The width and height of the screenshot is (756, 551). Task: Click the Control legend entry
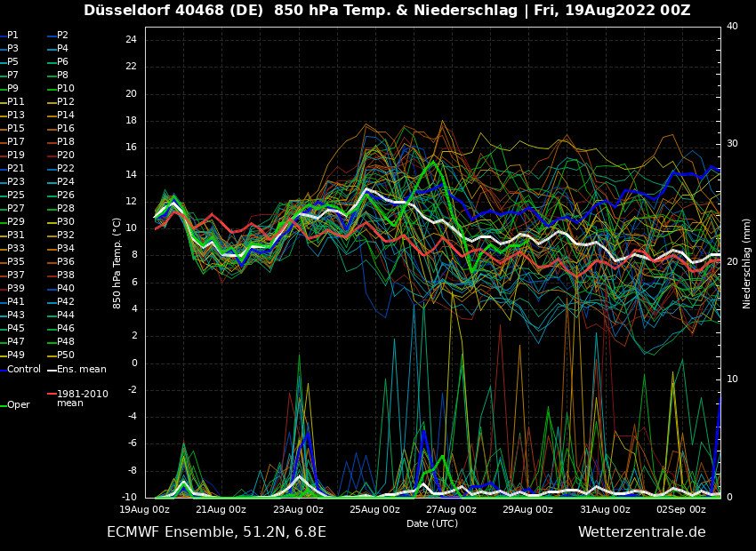[x=24, y=370]
